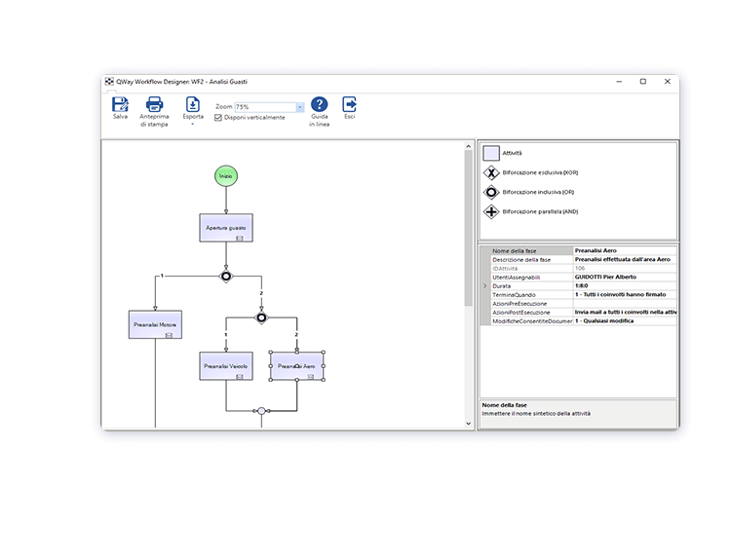The width and height of the screenshot is (731, 560).
Task: Close the QWay Workflow Designer window
Action: click(668, 82)
